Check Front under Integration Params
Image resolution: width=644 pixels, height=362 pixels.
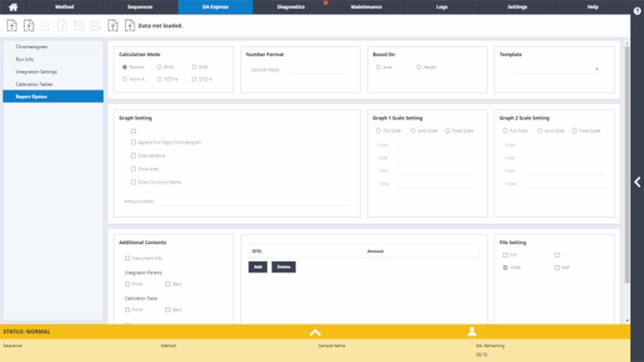pyautogui.click(x=127, y=284)
